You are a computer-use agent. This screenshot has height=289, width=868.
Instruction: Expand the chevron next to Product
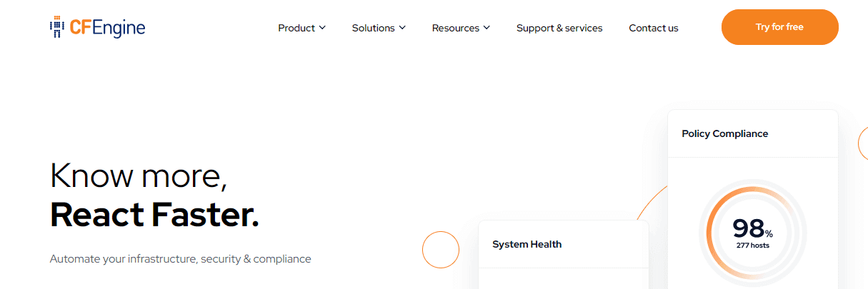pyautogui.click(x=322, y=28)
